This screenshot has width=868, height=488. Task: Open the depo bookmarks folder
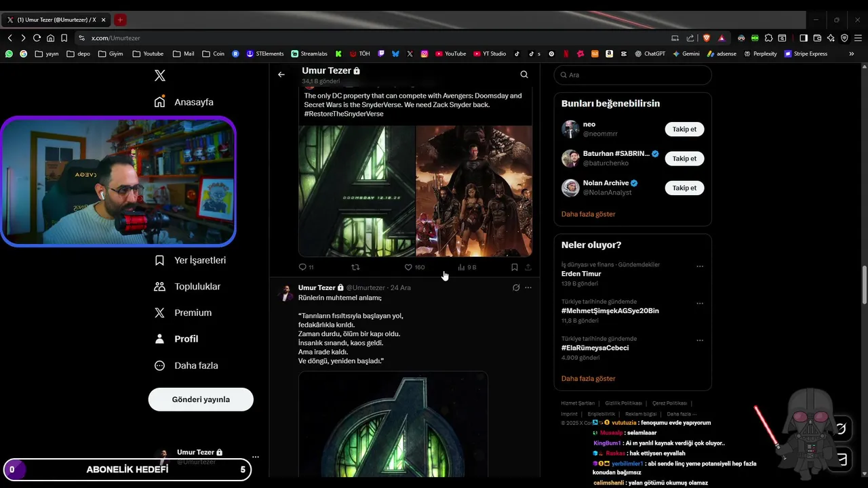pyautogui.click(x=79, y=54)
